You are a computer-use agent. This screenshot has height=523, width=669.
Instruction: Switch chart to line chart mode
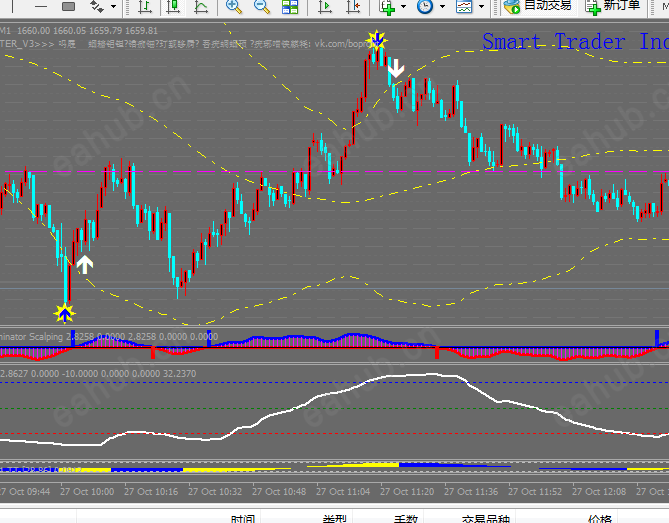201,6
